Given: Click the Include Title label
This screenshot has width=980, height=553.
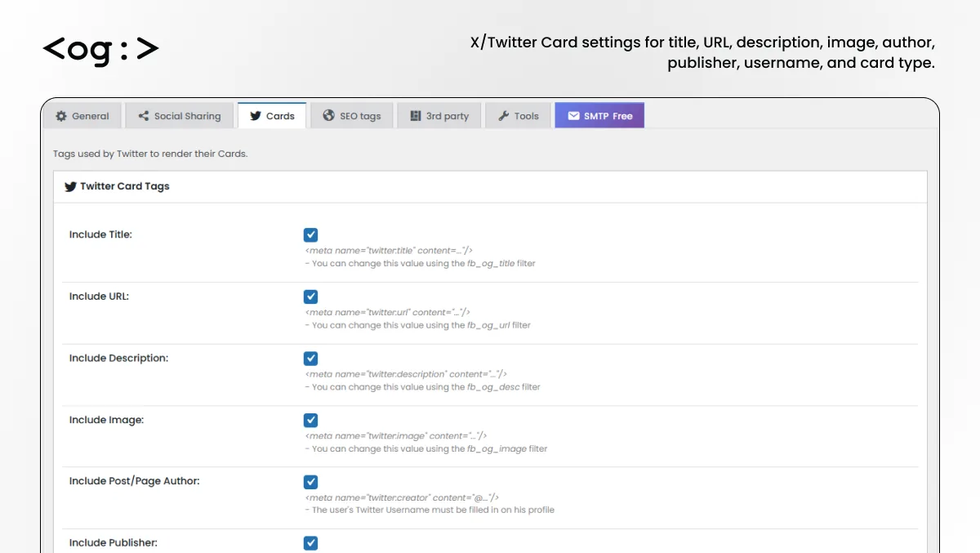Looking at the screenshot, I should tap(100, 234).
